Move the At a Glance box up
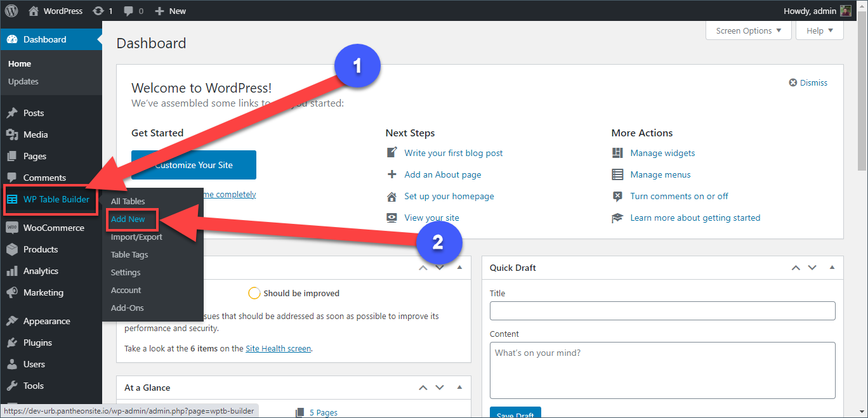Screen dimensions: 868x418 click(x=423, y=388)
